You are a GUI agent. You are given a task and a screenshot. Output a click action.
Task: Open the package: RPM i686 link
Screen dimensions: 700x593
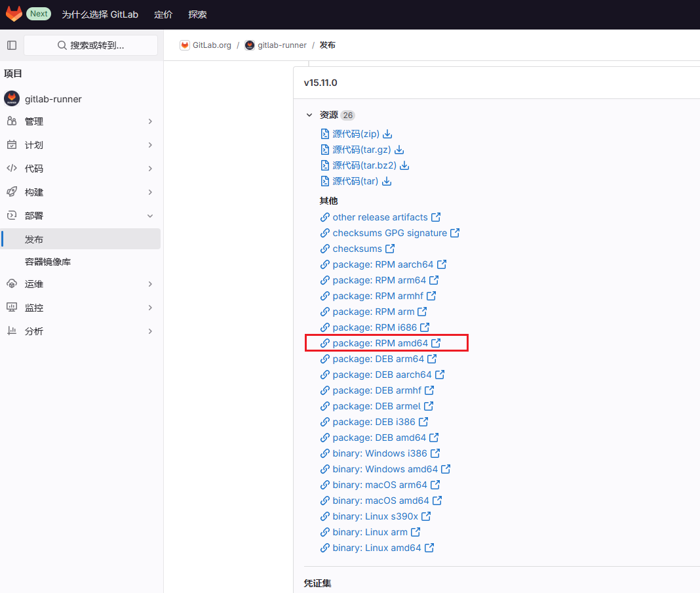pyautogui.click(x=374, y=327)
